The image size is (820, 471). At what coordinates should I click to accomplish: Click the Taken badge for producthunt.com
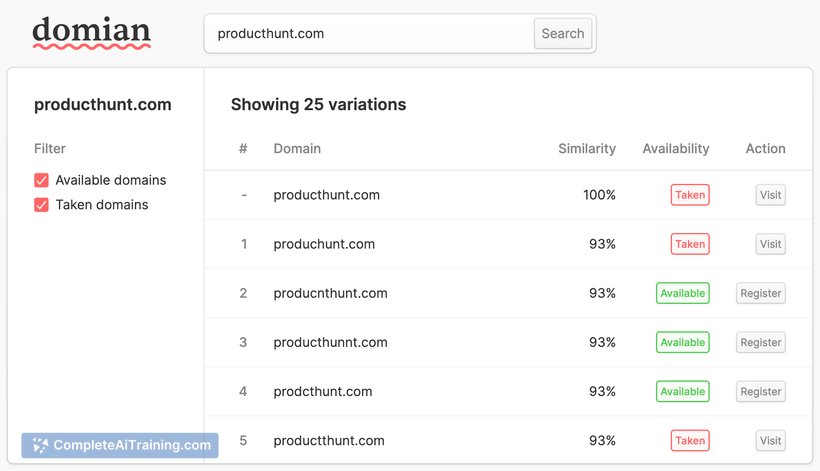(690, 195)
